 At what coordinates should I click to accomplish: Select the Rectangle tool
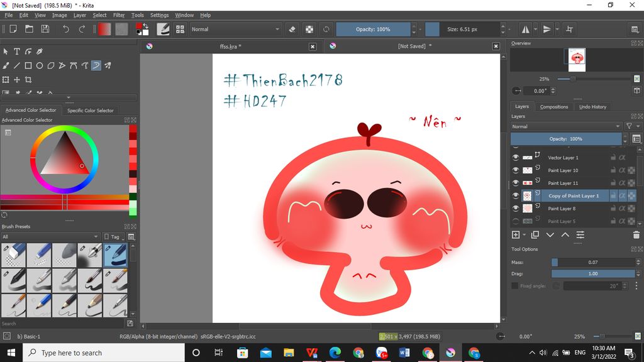(28, 65)
